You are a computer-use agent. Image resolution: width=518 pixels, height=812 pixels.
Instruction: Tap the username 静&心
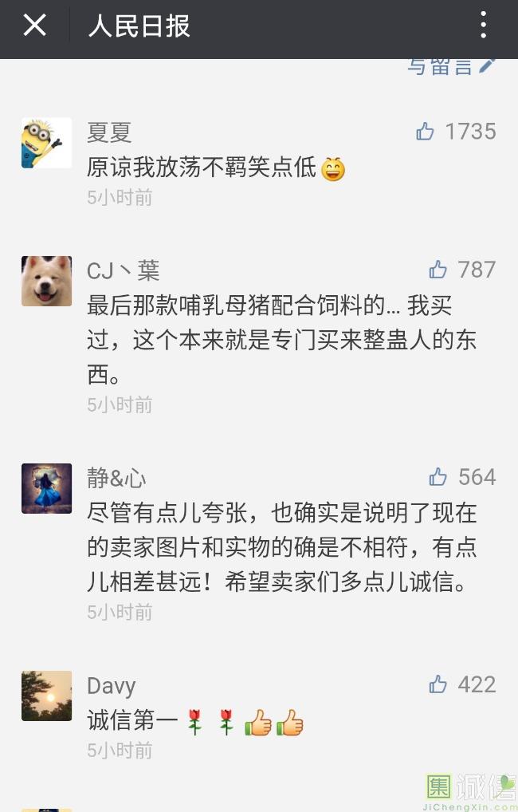pyautogui.click(x=116, y=478)
